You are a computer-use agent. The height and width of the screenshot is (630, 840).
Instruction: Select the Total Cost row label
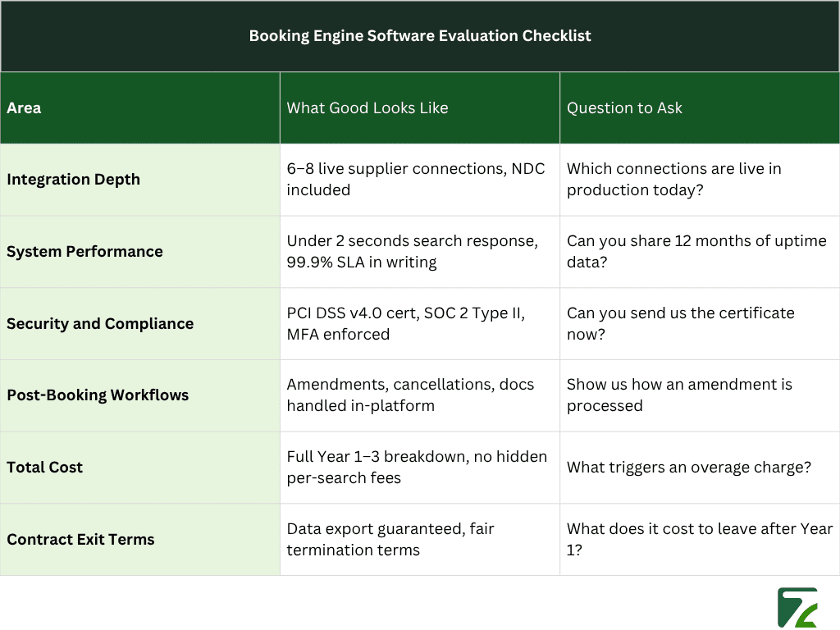(x=44, y=467)
